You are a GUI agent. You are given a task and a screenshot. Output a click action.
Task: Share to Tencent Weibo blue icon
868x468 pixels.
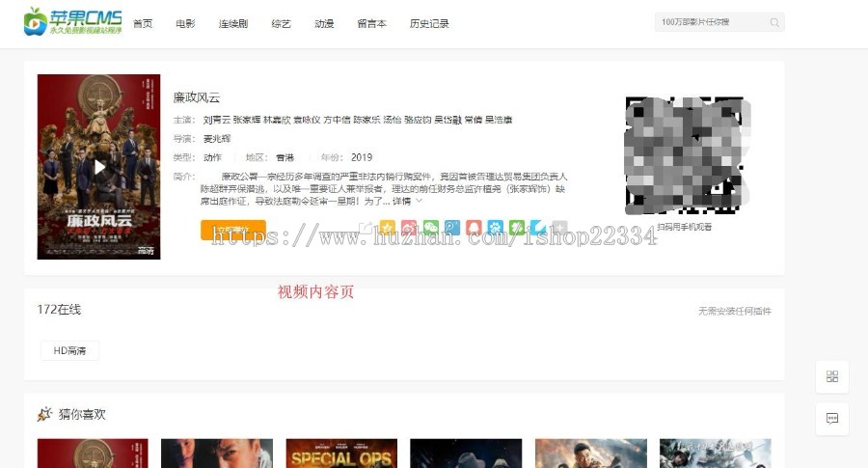point(452,228)
